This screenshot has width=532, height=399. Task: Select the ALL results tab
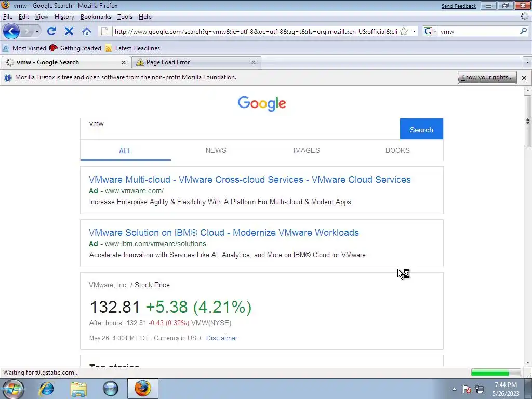click(125, 151)
